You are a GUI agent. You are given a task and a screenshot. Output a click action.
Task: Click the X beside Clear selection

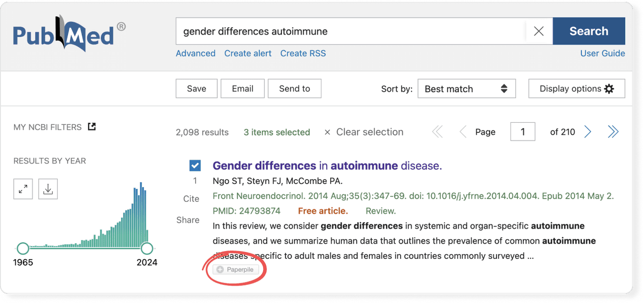327,132
